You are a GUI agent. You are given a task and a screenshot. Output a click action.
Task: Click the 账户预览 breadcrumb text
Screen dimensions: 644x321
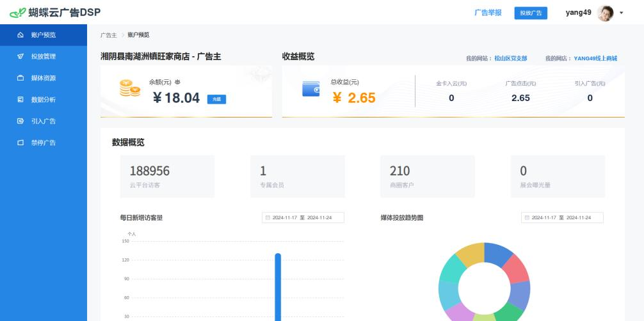pos(138,35)
